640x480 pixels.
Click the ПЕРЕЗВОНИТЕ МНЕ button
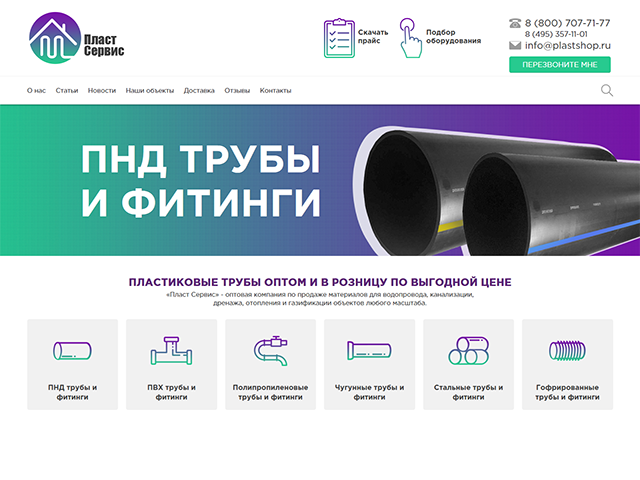560,64
